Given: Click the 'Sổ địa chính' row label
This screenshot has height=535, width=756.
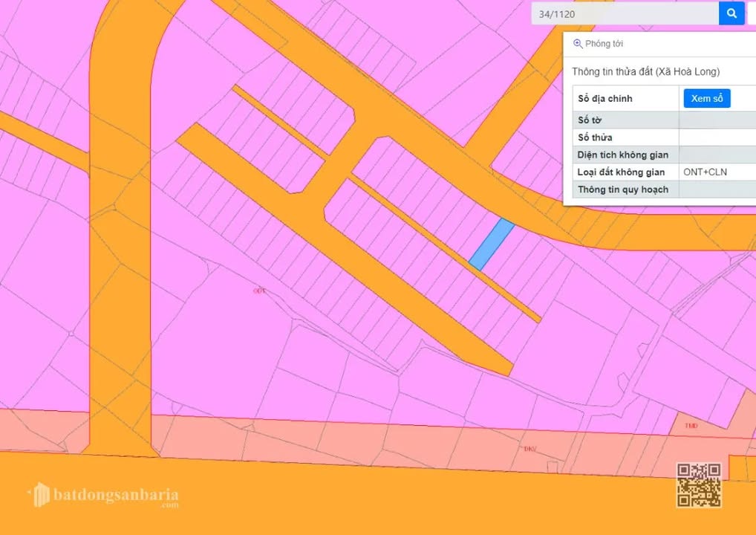Looking at the screenshot, I should tap(605, 98).
